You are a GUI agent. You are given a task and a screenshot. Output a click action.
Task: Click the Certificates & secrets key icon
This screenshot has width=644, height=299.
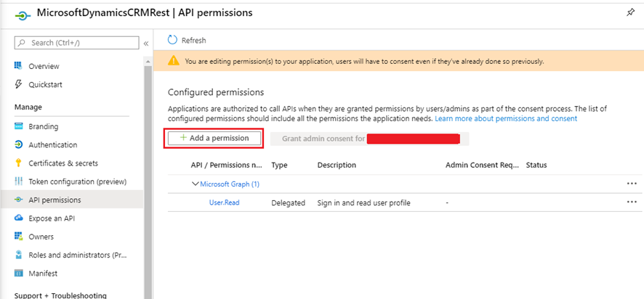point(18,163)
